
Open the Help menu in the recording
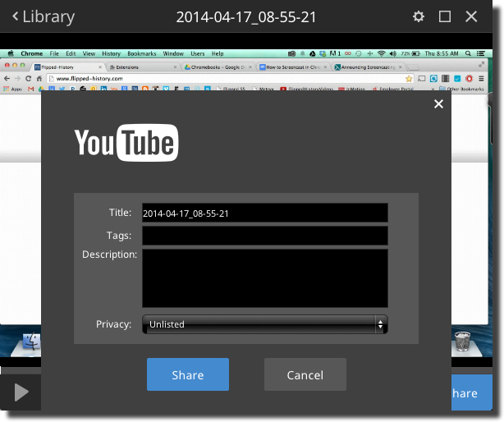[218, 53]
